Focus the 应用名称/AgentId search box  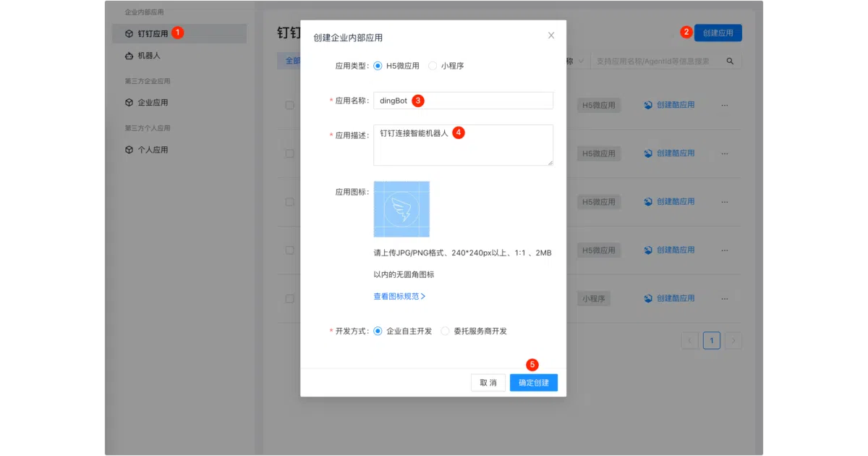point(656,62)
